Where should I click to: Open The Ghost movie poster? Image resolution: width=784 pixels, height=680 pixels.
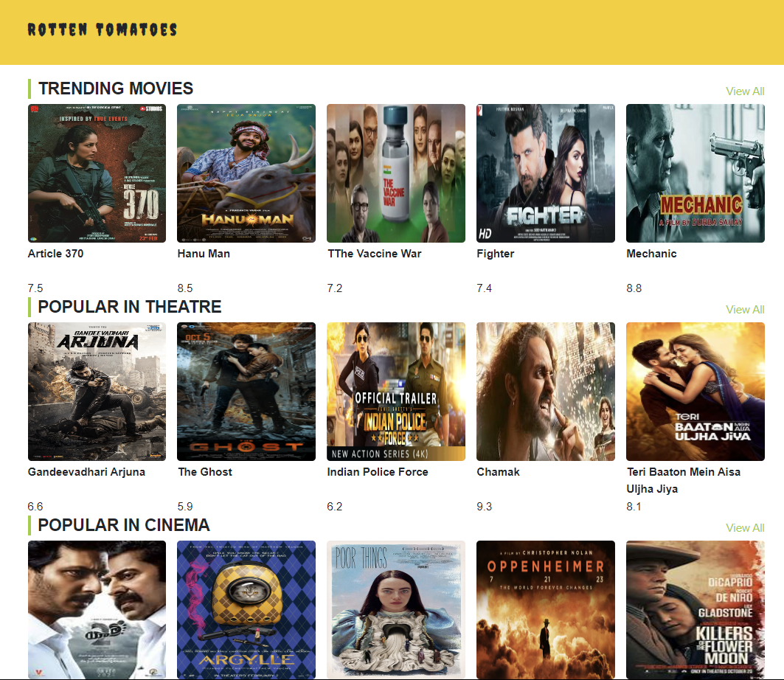(246, 392)
